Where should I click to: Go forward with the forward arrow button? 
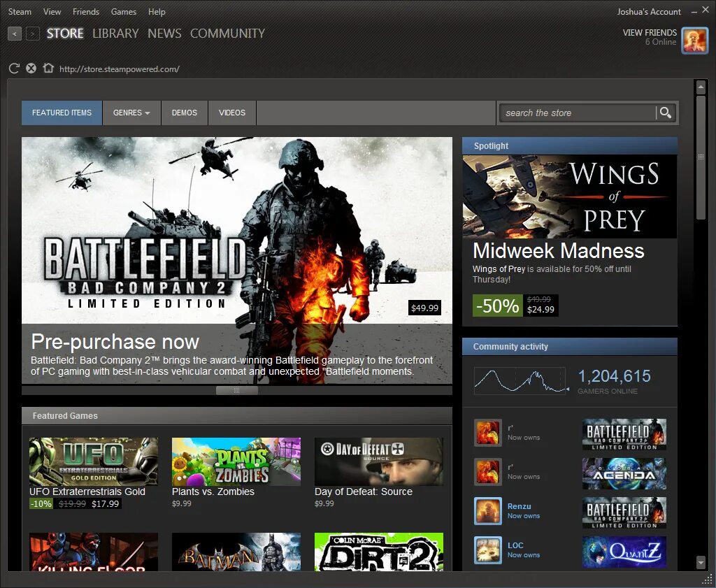[x=32, y=34]
